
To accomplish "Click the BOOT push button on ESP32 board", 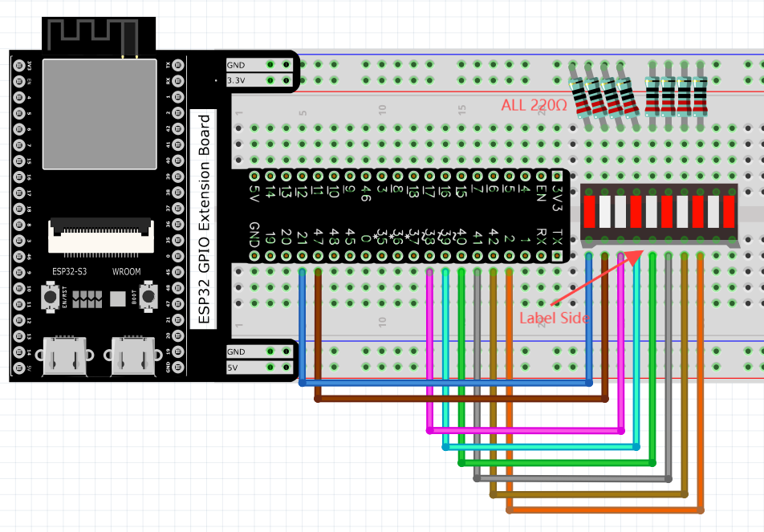I will pos(148,296).
